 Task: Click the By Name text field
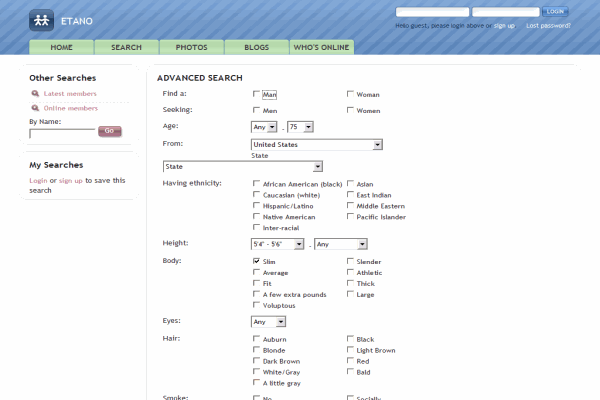[x=62, y=133]
